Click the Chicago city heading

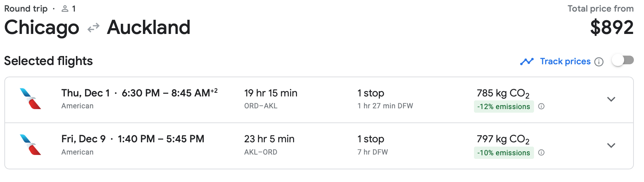(x=42, y=27)
